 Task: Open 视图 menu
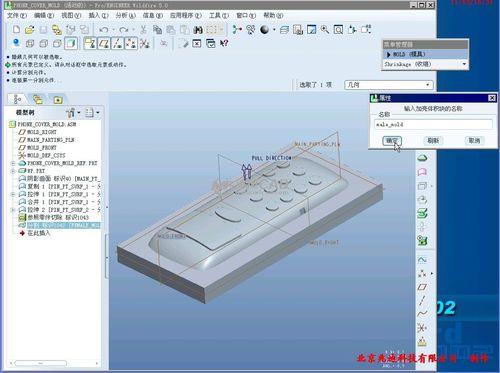pos(71,15)
